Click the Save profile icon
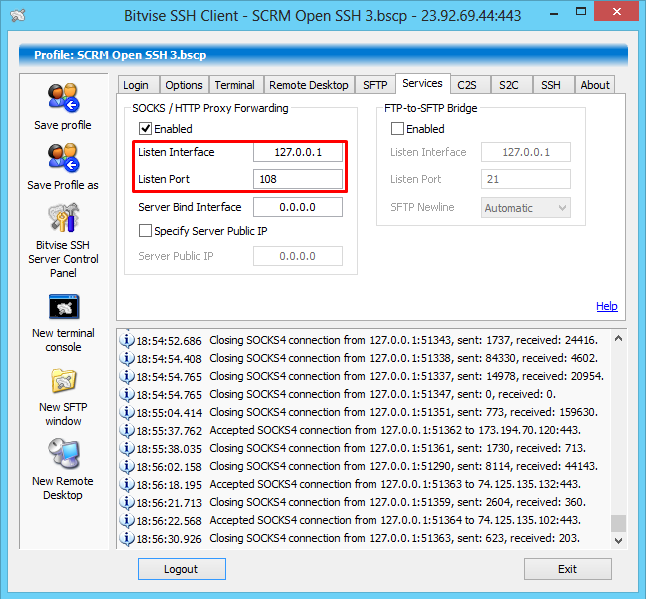This screenshot has width=646, height=599. point(63,98)
